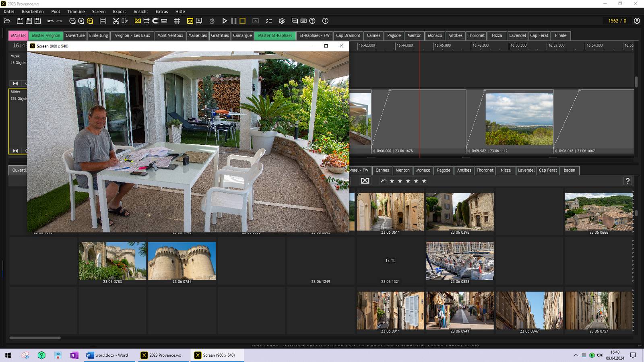Open help with the question mark circle icon

pos(312,21)
